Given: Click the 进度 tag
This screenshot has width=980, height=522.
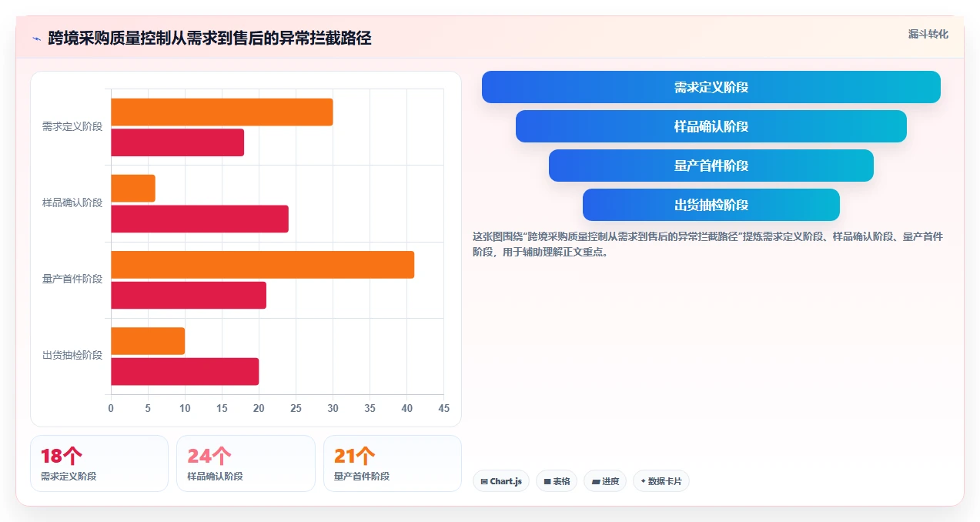Looking at the screenshot, I should point(605,481).
